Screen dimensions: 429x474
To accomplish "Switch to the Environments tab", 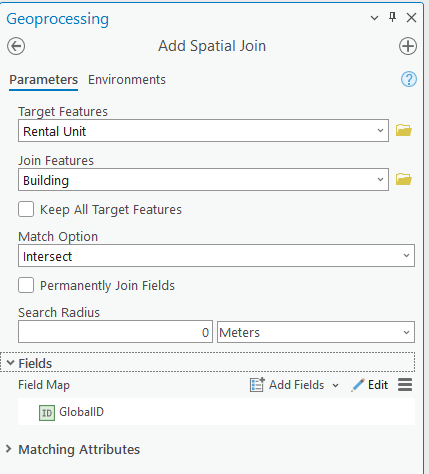I will [127, 80].
